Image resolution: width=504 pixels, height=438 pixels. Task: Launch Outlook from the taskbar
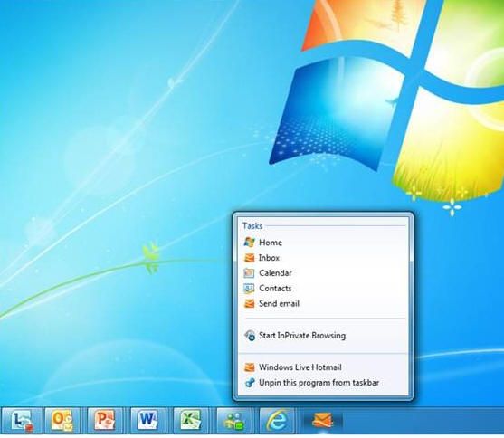tap(62, 420)
